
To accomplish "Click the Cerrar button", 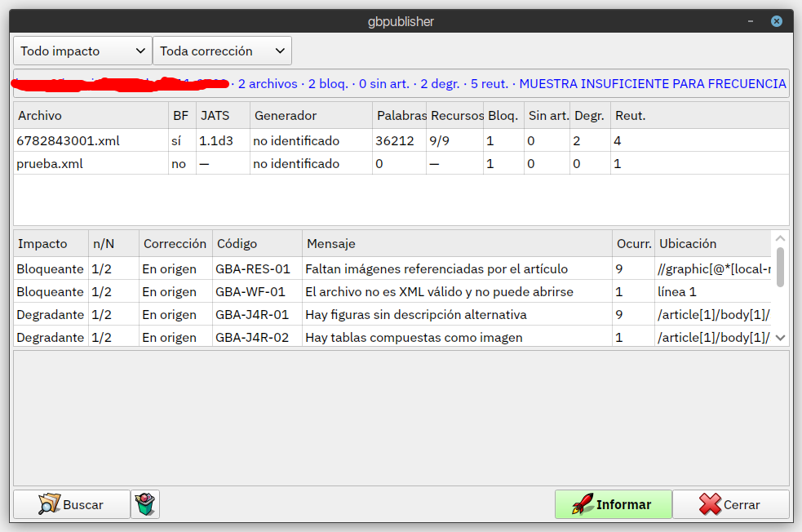I will pyautogui.click(x=731, y=504).
